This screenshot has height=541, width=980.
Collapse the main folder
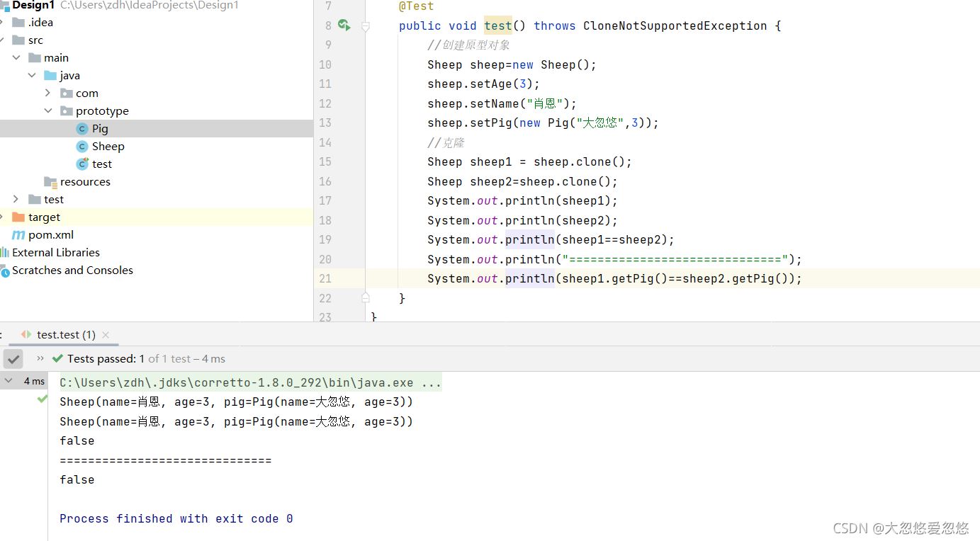point(16,58)
